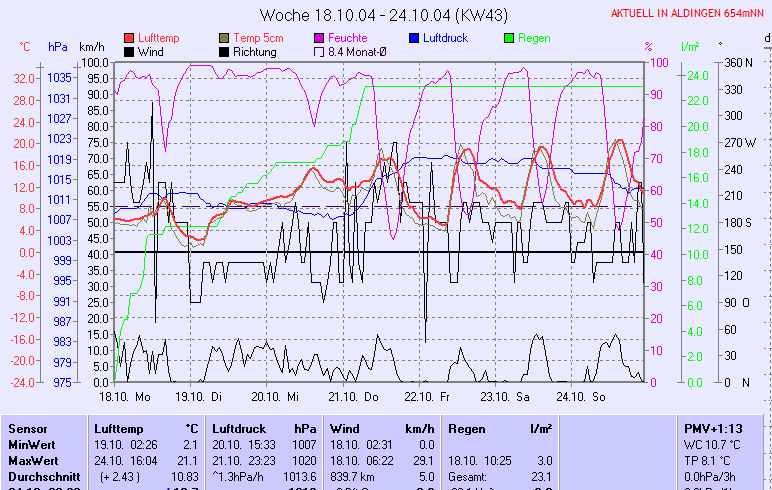This screenshot has width=772, height=490.
Task: Toggle the 8.4 Monat-Ø legend box
Action: point(320,51)
